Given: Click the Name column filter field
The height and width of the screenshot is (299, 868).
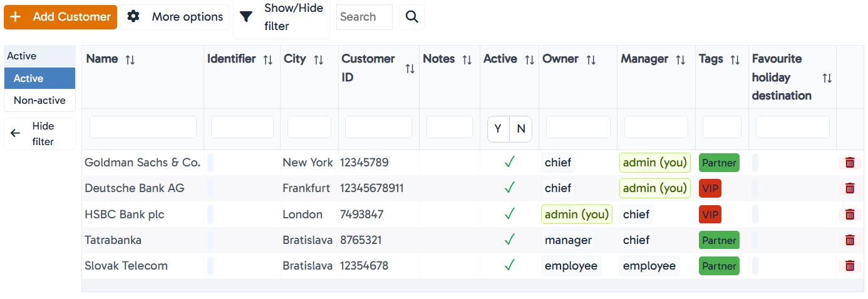Looking at the screenshot, I should point(143,127).
